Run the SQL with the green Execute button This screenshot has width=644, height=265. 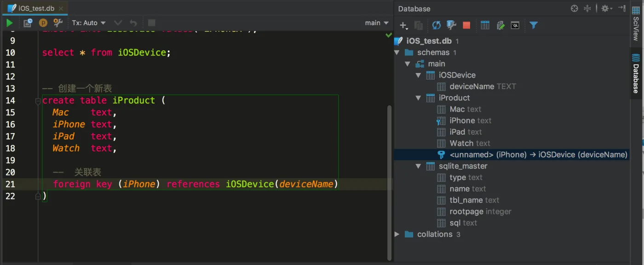click(x=10, y=23)
